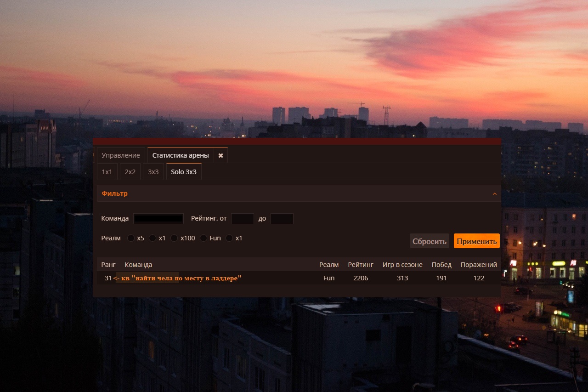
Task: Focus the rating 'до' maximum input field
Action: (282, 219)
